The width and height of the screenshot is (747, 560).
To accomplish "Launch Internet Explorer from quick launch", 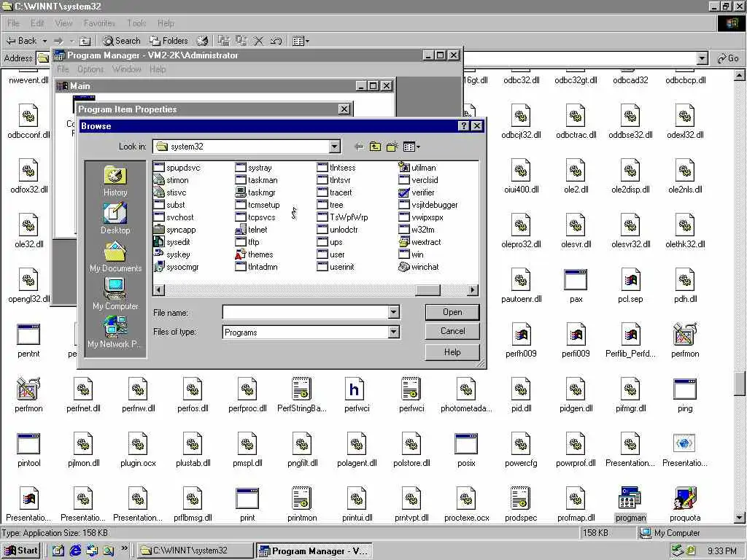I will [75, 551].
